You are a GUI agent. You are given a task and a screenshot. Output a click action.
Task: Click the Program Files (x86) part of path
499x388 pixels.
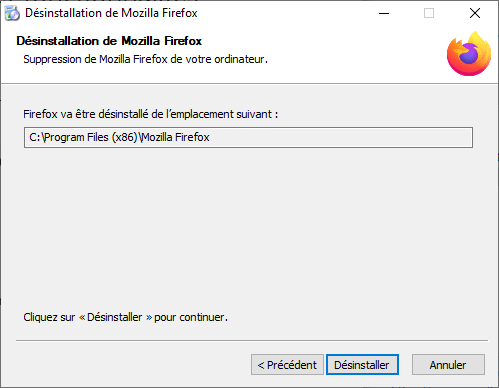[x=91, y=137]
